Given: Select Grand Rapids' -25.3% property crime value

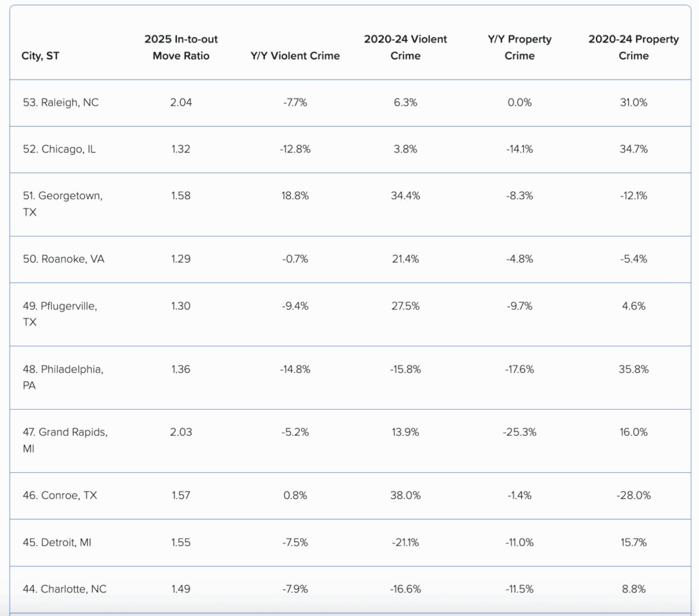Looking at the screenshot, I should coord(519,432).
